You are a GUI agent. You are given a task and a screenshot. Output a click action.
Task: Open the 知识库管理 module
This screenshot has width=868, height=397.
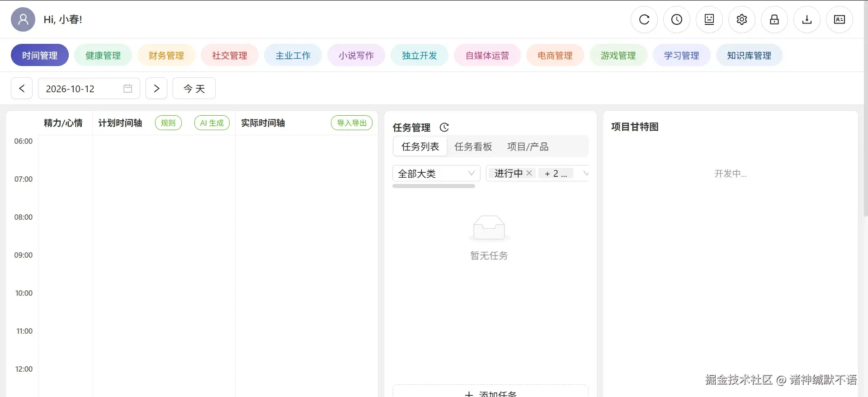[x=749, y=55]
